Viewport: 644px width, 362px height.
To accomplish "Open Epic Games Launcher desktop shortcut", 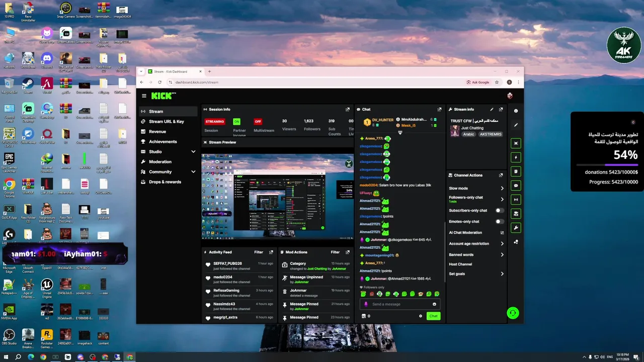I will click(x=9, y=162).
